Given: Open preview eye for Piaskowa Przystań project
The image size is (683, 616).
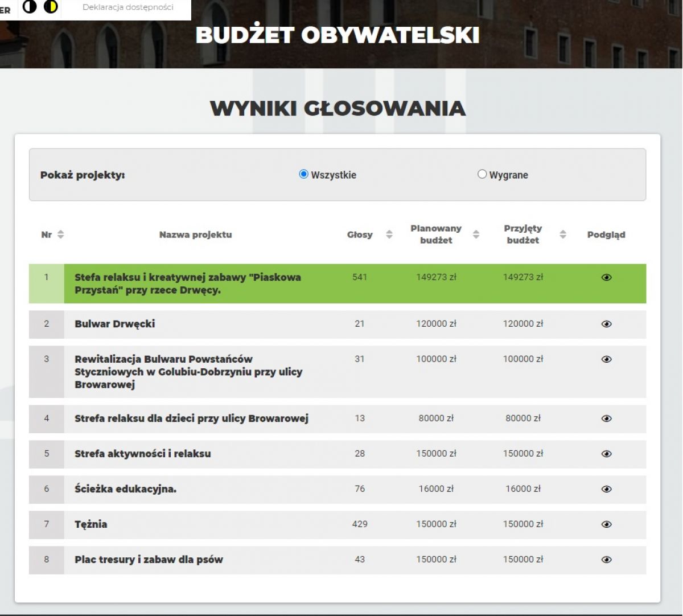Looking at the screenshot, I should (x=606, y=277).
